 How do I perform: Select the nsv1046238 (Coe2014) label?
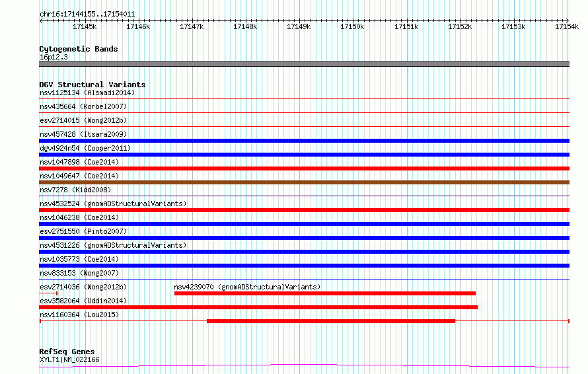click(79, 217)
